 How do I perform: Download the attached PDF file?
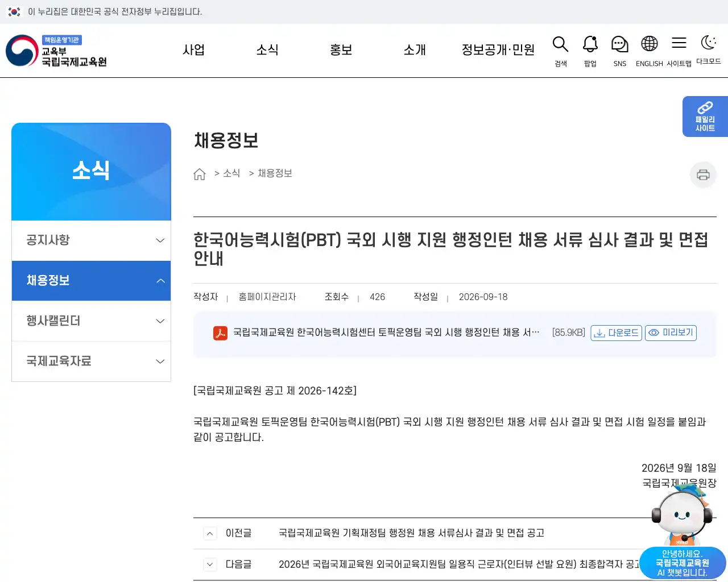click(617, 333)
